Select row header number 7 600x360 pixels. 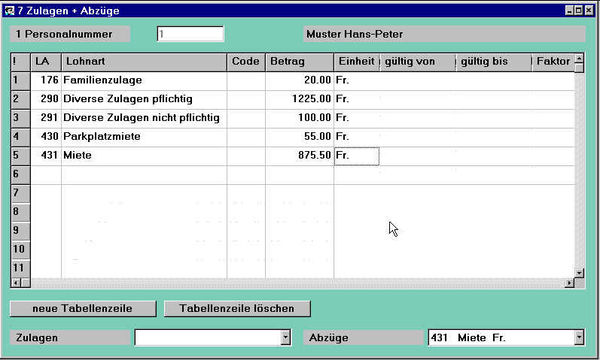[x=20, y=193]
